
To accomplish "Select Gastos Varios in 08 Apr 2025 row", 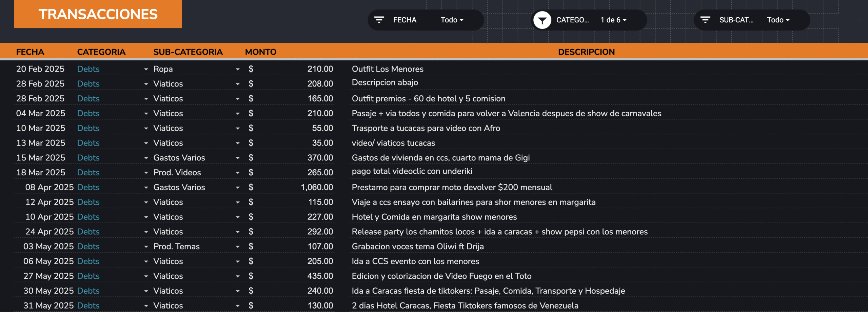I will pyautogui.click(x=179, y=187).
